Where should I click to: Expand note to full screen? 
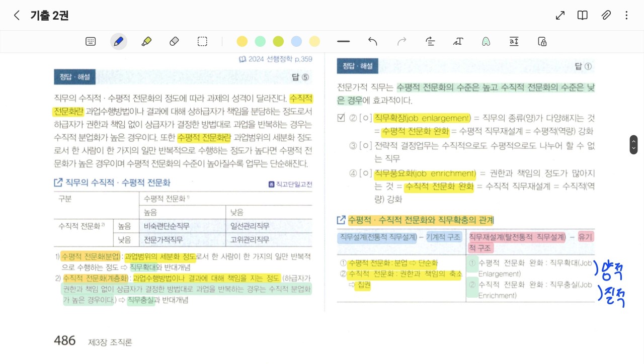pos(560,15)
